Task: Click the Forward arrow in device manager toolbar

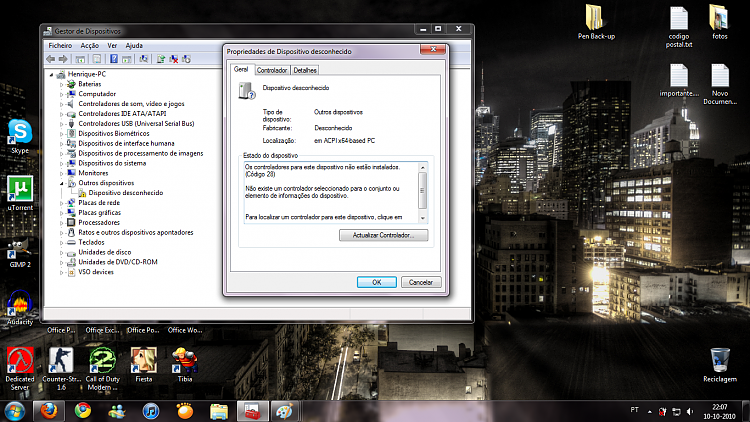Action: (x=63, y=59)
